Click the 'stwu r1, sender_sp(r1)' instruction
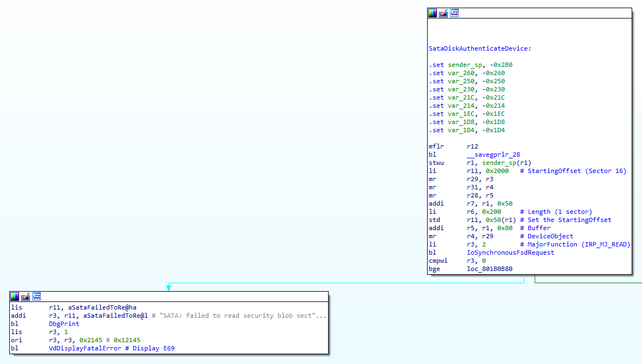Screen dimensions: 642x364 point(480,163)
